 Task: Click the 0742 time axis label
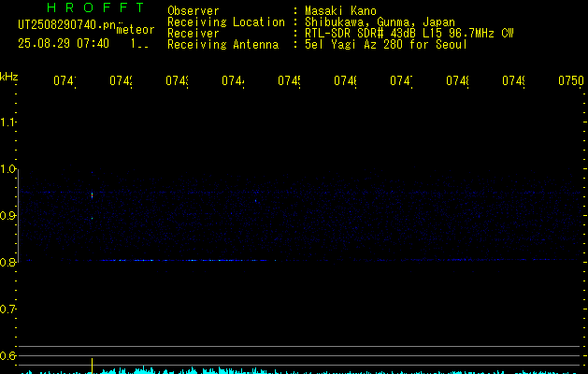pyautogui.click(x=121, y=80)
